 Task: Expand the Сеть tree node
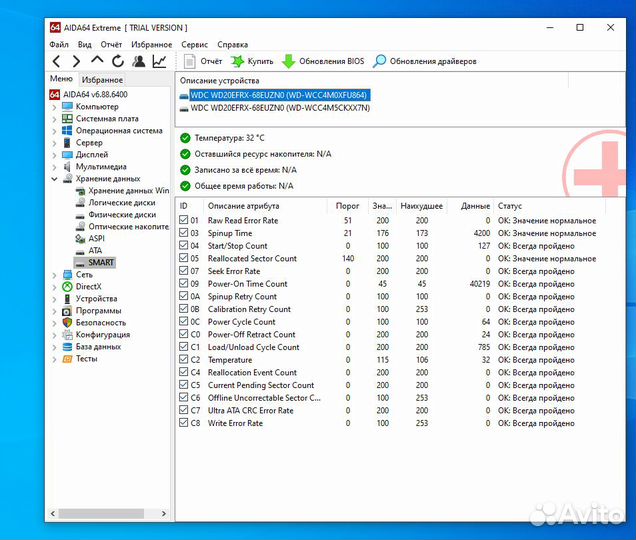54,275
